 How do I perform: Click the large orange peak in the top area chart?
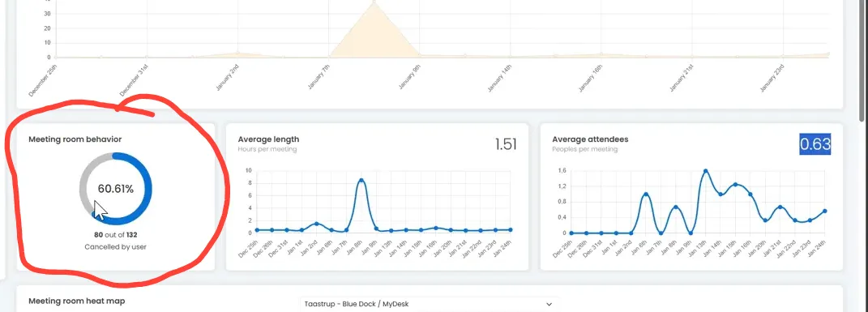point(374,33)
